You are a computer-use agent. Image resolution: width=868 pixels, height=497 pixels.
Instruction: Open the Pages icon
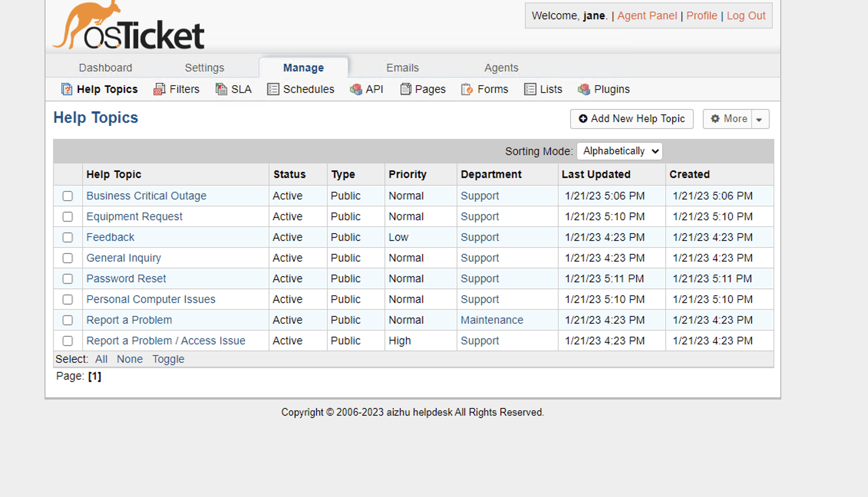pos(406,89)
